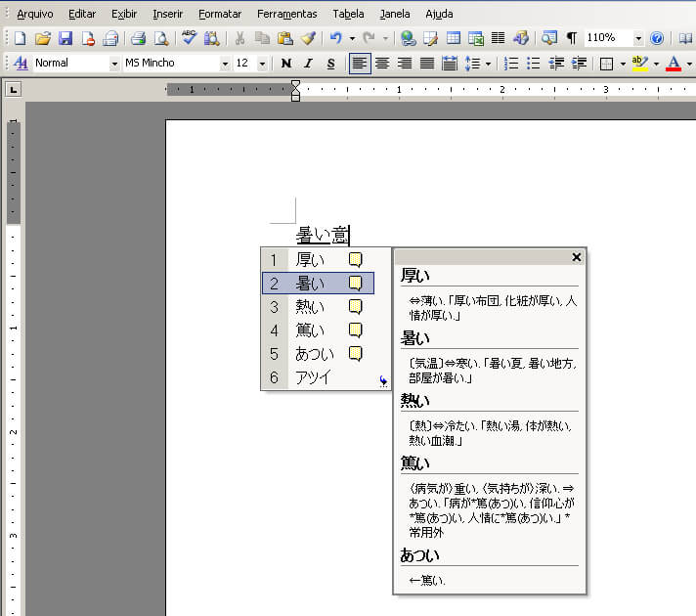Open the Reading Layout book icon

pyautogui.click(x=685, y=38)
